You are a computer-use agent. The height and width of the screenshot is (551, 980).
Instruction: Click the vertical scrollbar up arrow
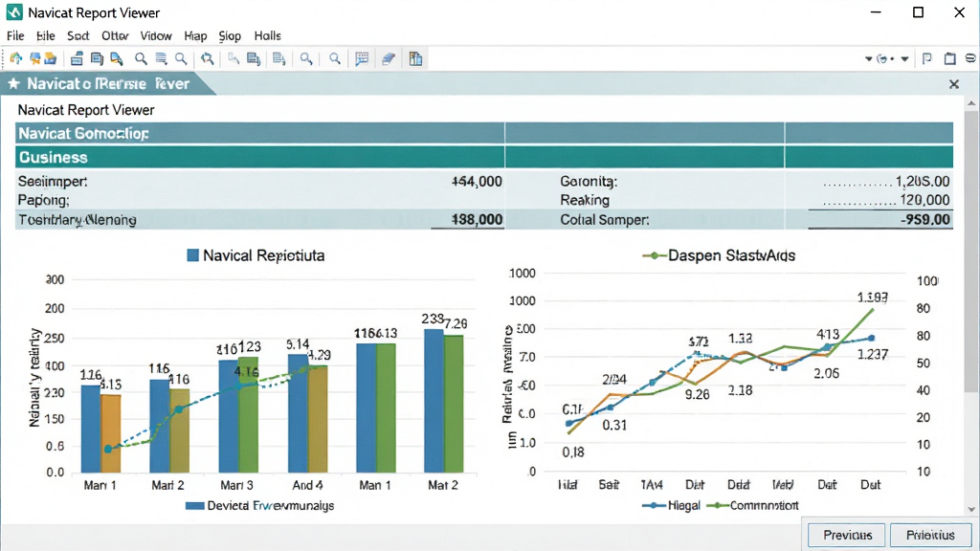coord(970,103)
